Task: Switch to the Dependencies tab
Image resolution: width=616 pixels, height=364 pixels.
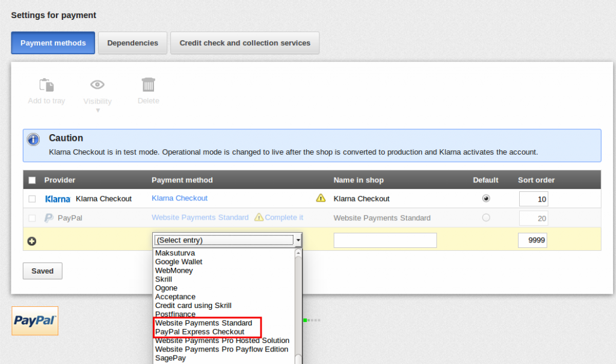Action: [x=133, y=43]
